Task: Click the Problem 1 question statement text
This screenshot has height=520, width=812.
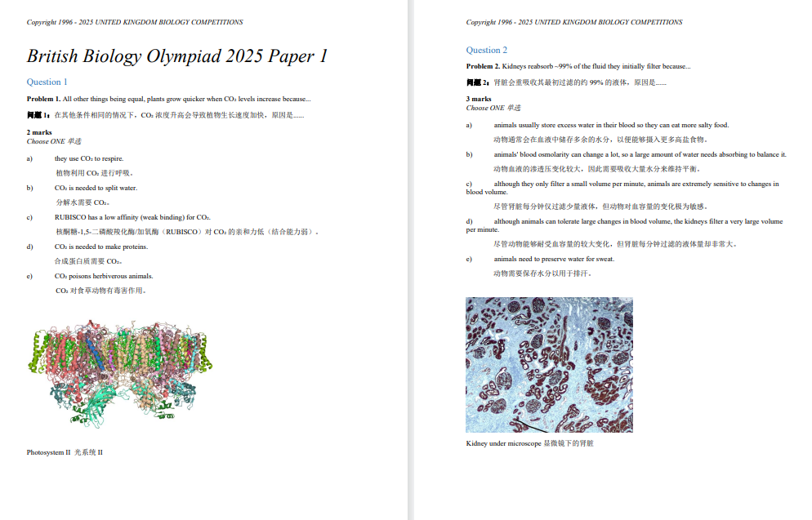Action: (x=168, y=99)
